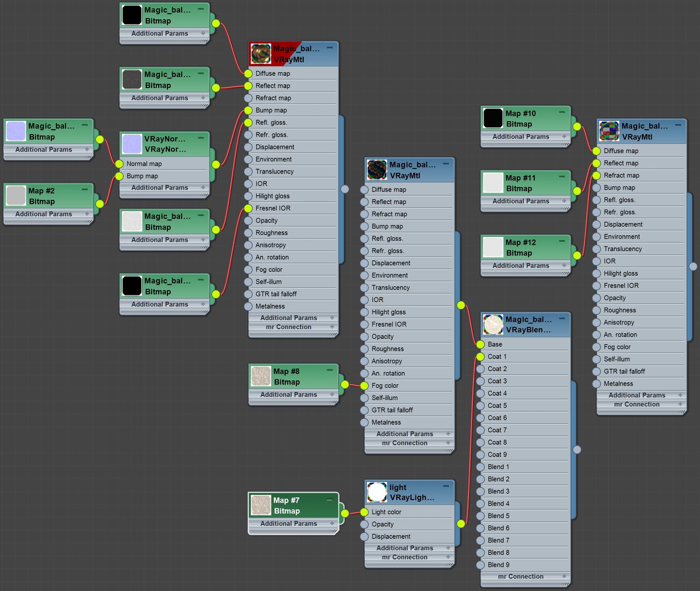Click the light node's Displacement socket
The image size is (700, 591).
tap(365, 537)
